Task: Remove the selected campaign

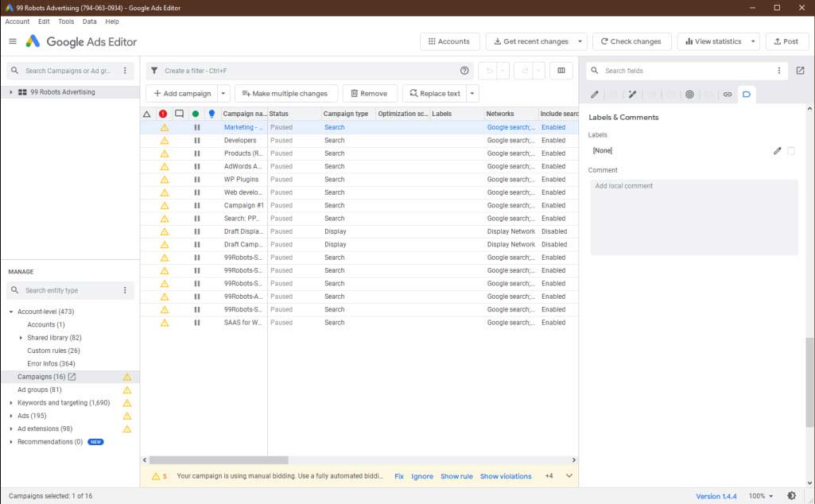Action: (x=370, y=94)
